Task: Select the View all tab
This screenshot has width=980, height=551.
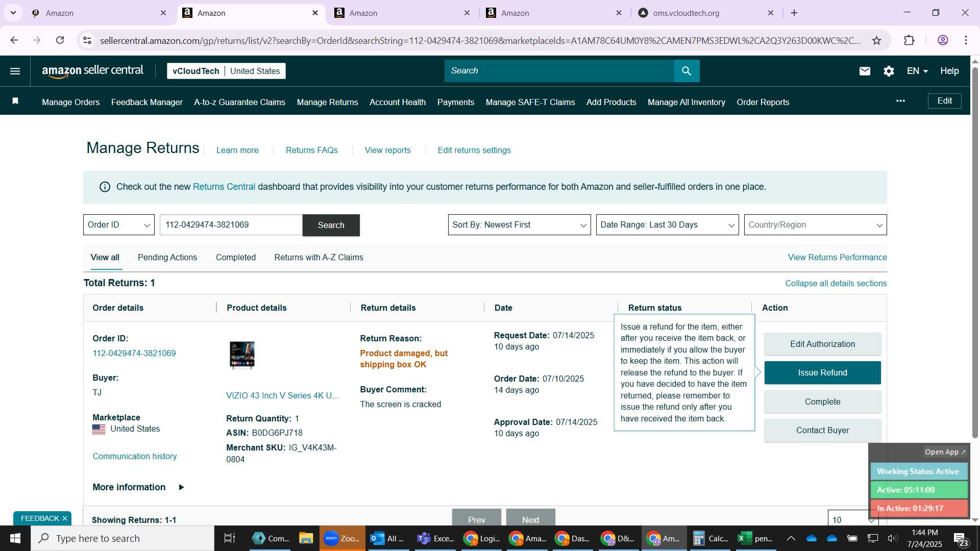Action: tap(105, 258)
